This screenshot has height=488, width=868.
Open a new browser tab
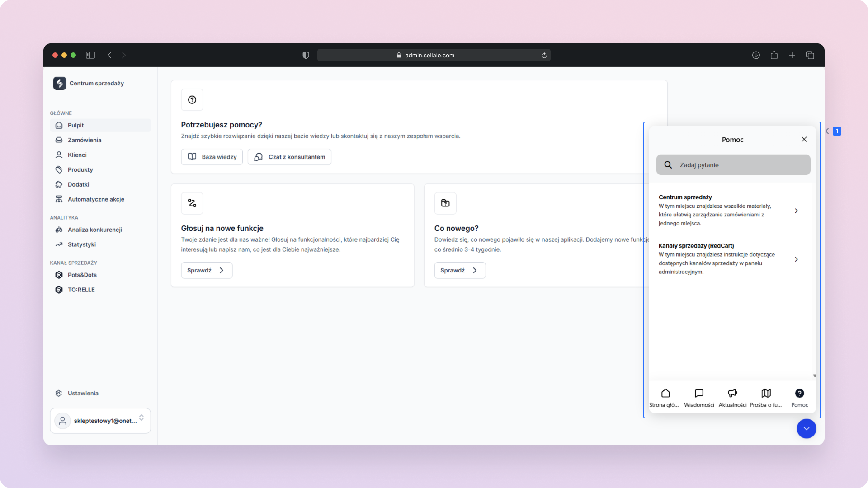[x=792, y=55]
